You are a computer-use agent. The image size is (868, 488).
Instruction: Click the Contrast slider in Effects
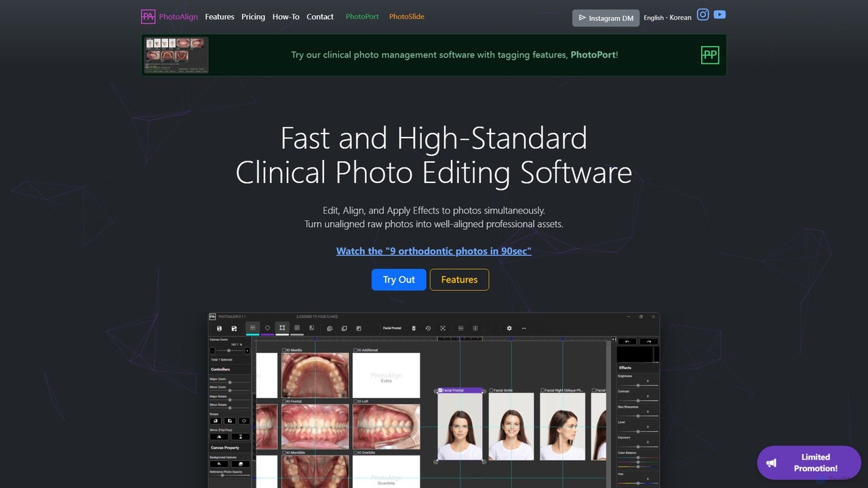(637, 401)
